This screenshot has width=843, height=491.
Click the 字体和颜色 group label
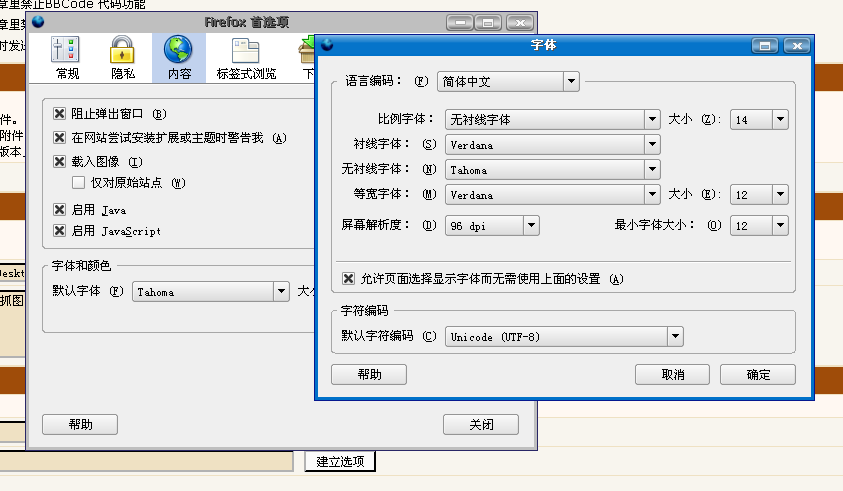(x=81, y=266)
